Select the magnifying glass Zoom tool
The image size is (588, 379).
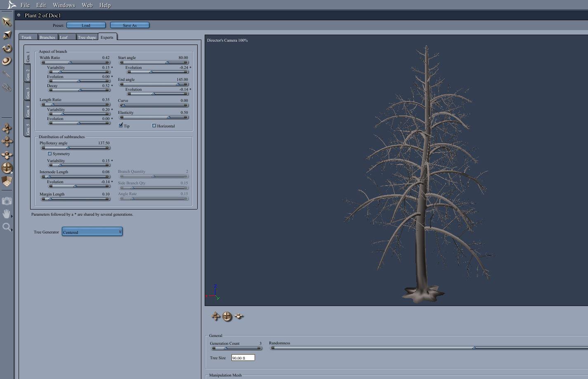7,227
